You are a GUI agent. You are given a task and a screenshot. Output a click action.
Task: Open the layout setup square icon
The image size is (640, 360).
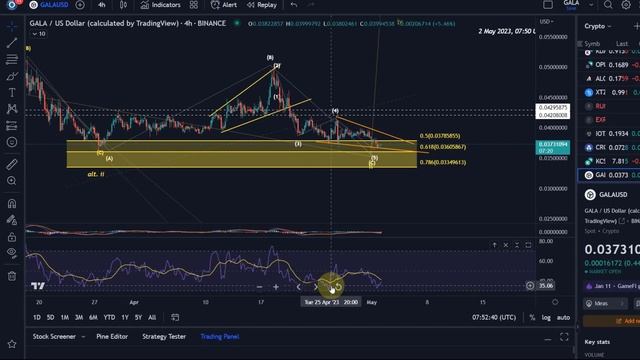(548, 5)
